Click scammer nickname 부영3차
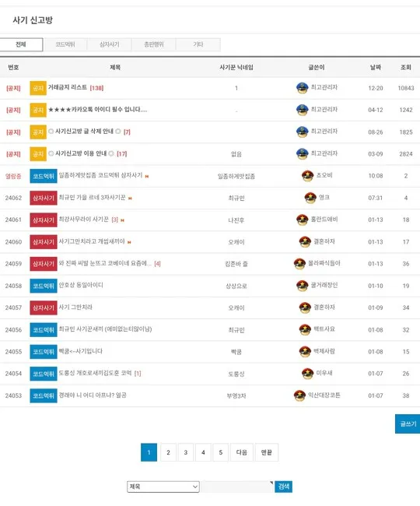Screen dimensions: 420x506 236,396
